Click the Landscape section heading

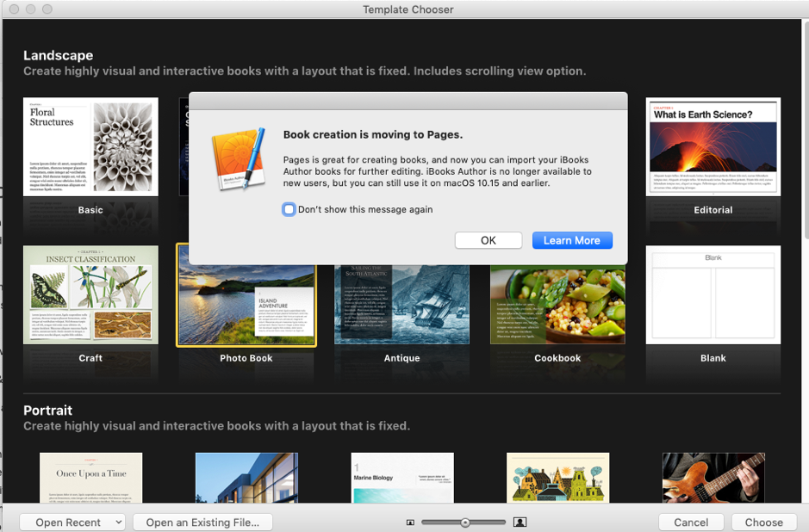[x=59, y=55]
